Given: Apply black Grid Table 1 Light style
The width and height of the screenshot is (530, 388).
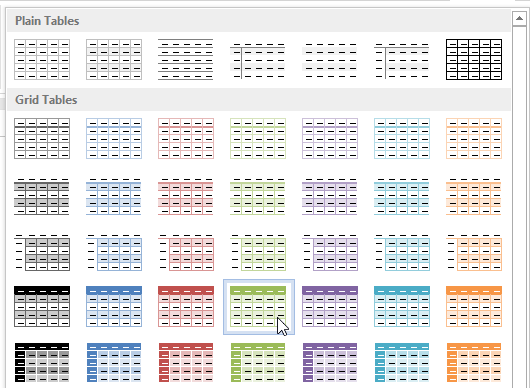Looking at the screenshot, I should tap(42, 138).
